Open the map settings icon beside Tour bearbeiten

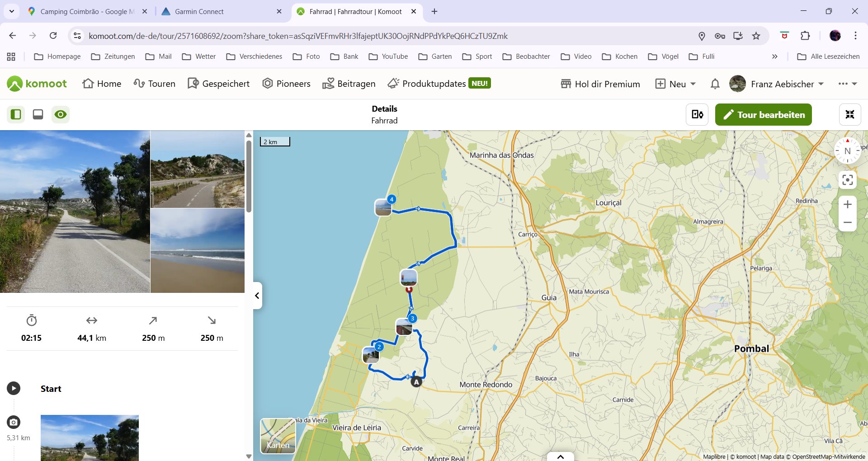697,115
